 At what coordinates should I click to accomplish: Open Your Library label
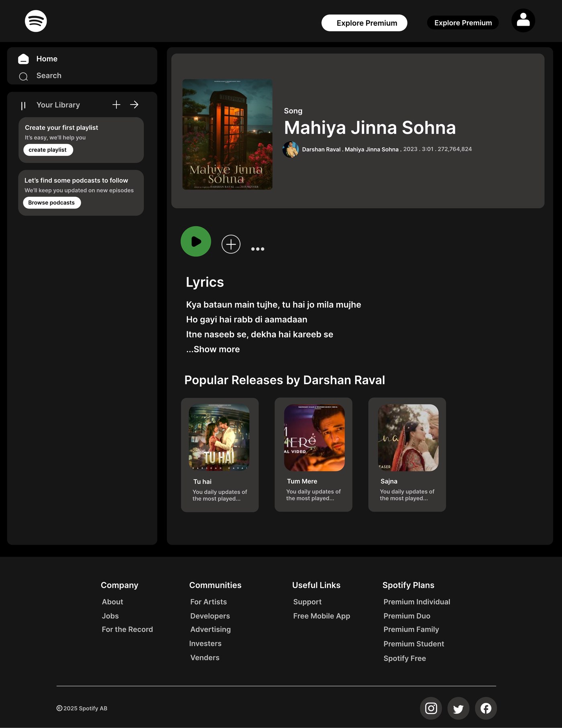[x=58, y=105]
